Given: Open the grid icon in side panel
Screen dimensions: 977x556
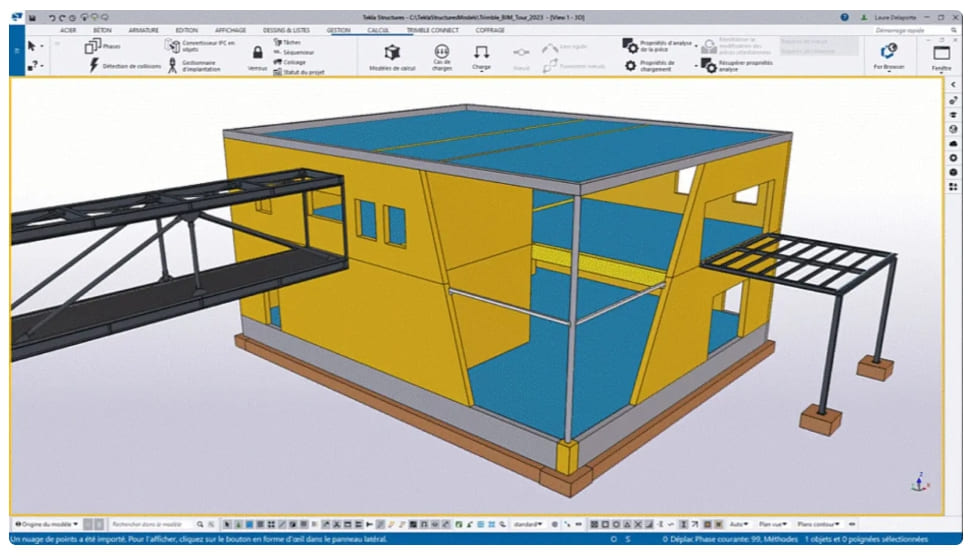Looking at the screenshot, I should point(953,186).
